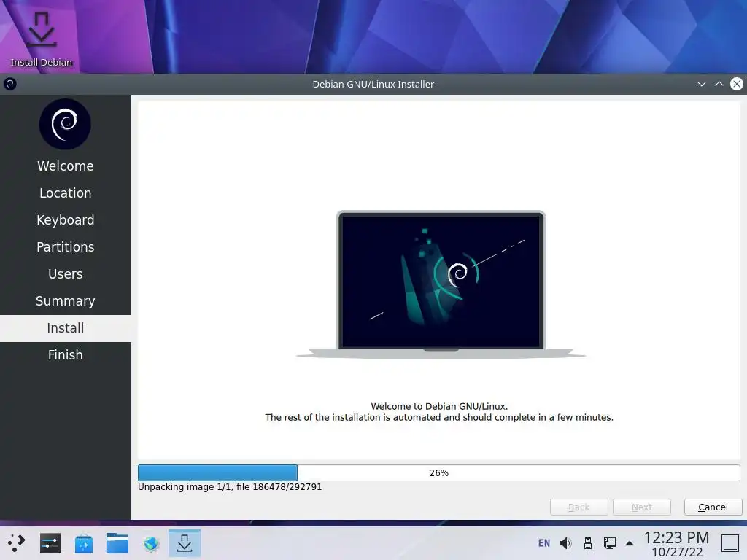This screenshot has height=560, width=747.
Task: Maximize the installer window
Action: point(719,84)
